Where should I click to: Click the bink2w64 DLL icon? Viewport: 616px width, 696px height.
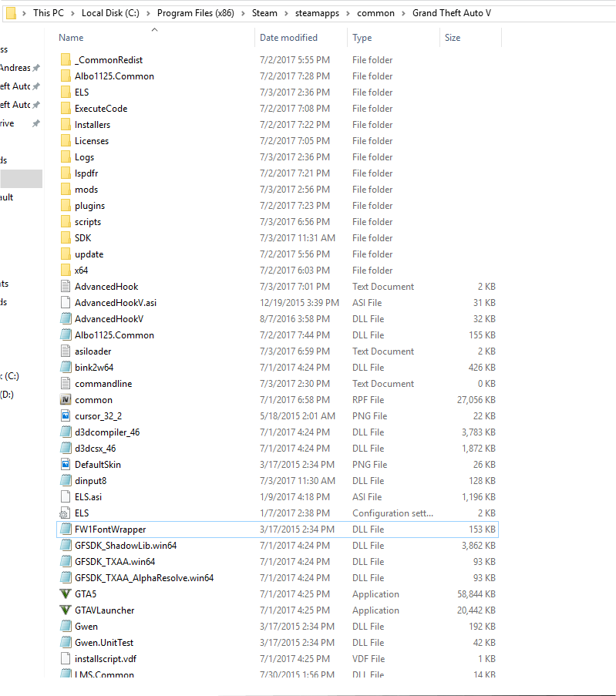[x=66, y=368]
